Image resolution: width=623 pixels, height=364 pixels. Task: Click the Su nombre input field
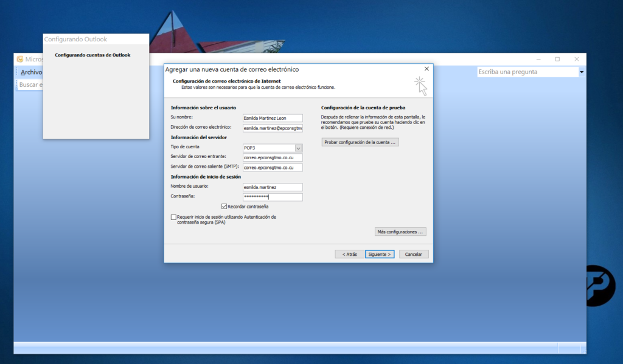272,117
